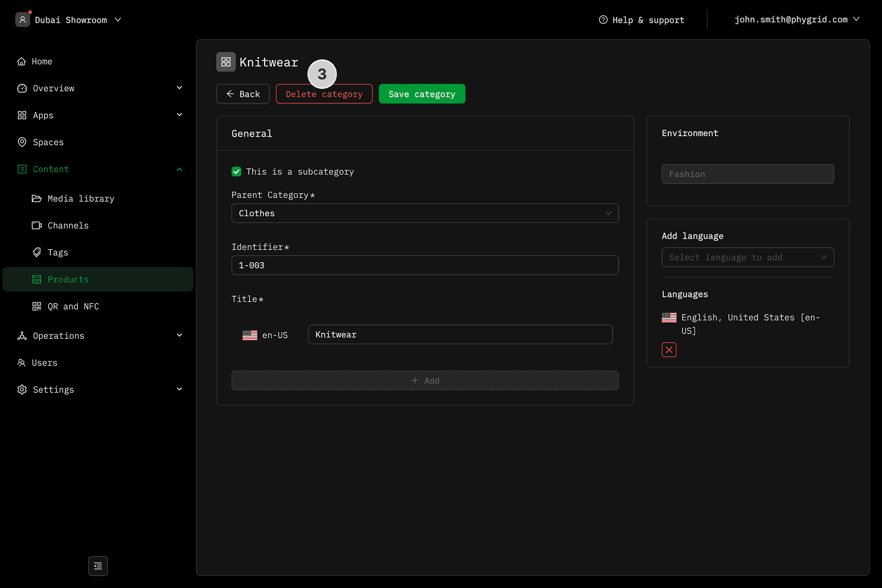Image resolution: width=882 pixels, height=588 pixels.
Task: Open the Parent Category dropdown
Action: click(424, 213)
